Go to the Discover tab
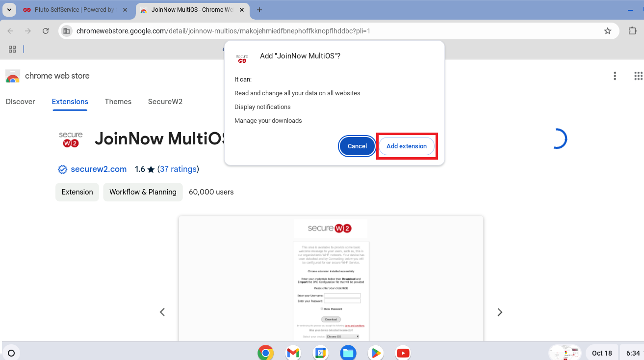This screenshot has height=360, width=644. click(x=20, y=102)
